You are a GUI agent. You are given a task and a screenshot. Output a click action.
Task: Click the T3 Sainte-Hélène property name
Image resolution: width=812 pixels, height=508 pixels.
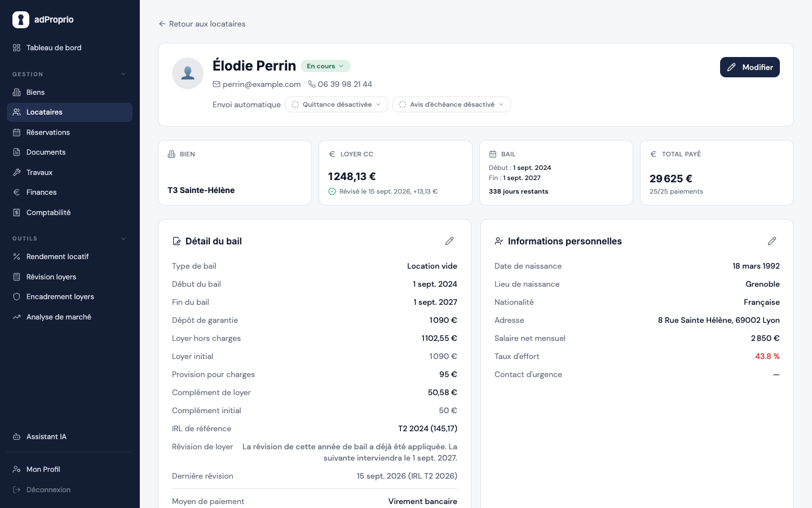[201, 190]
